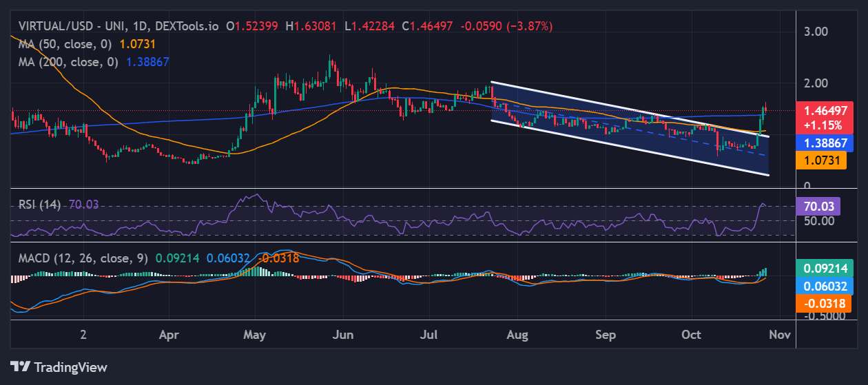This screenshot has height=385, width=868.
Task: Click the Nov label on time axis
Action: click(x=778, y=335)
